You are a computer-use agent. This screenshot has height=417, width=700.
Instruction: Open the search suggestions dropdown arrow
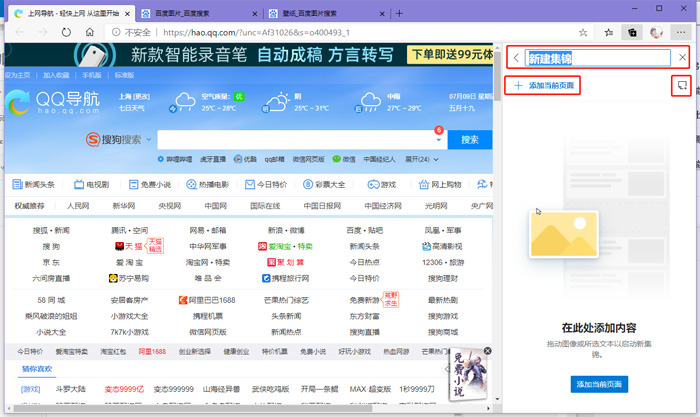coord(436,139)
